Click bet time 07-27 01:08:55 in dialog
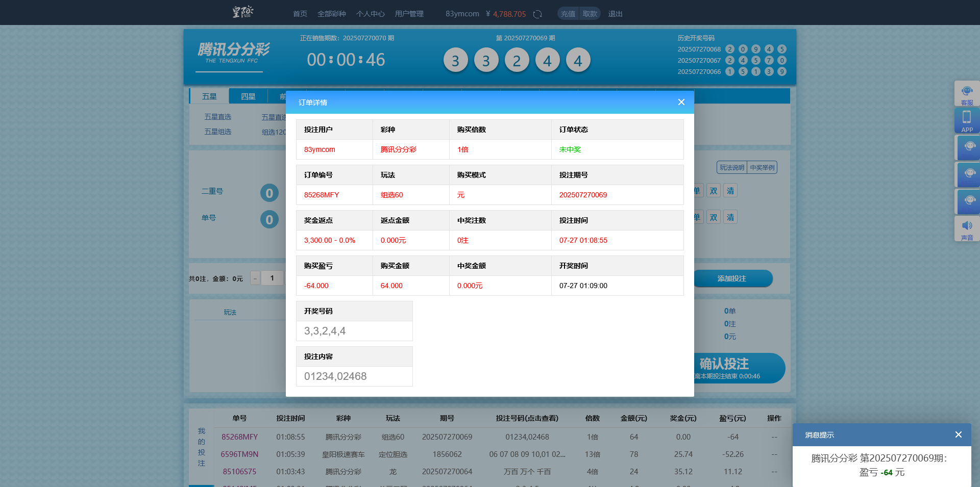The width and height of the screenshot is (980, 487). tap(583, 240)
